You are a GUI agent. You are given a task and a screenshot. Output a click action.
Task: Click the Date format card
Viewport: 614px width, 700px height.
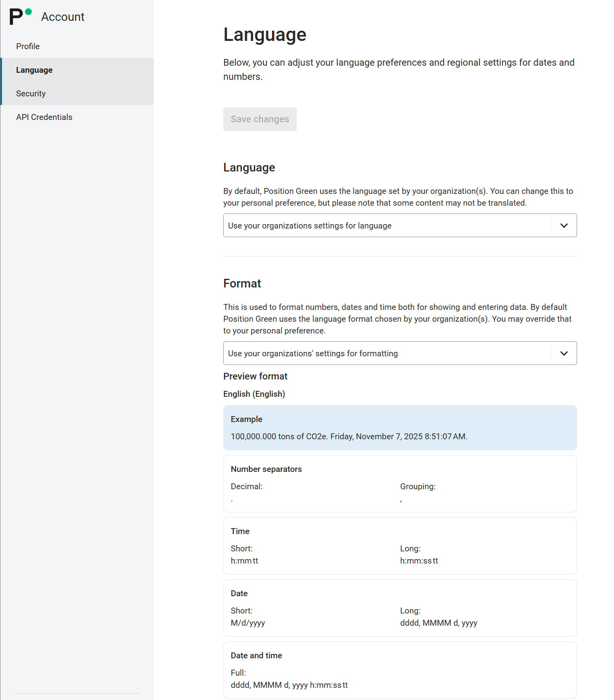click(400, 608)
